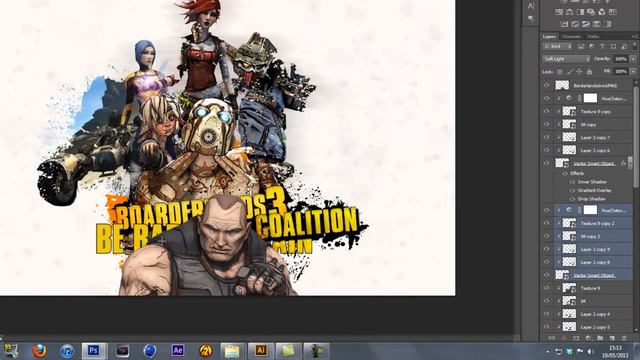Switch to the Layers tab
Image resolution: width=640 pixels, height=360 pixels.
549,36
